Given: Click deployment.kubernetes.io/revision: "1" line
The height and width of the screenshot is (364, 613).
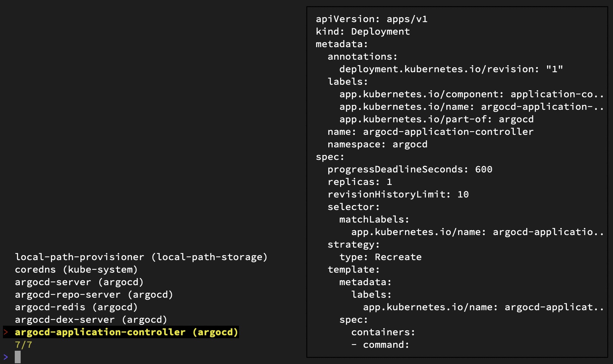Looking at the screenshot, I should (451, 69).
